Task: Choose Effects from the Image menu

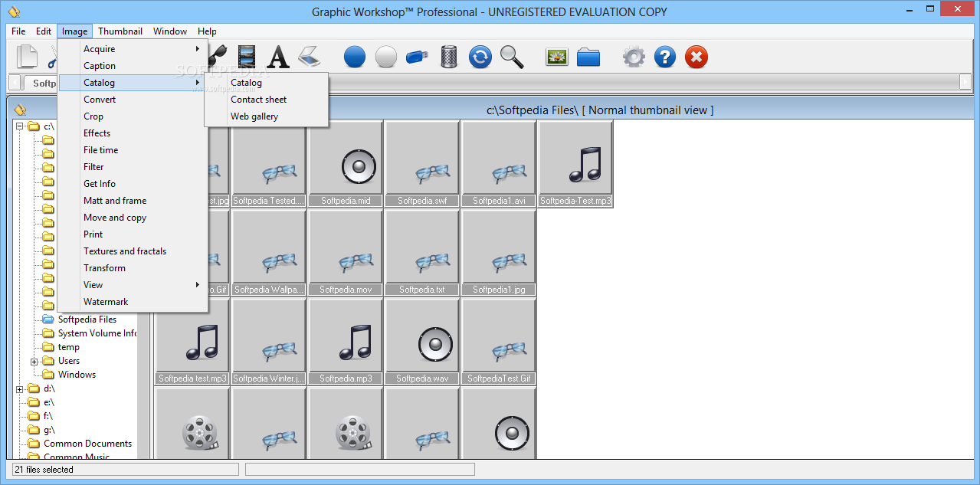Action: 133,133
